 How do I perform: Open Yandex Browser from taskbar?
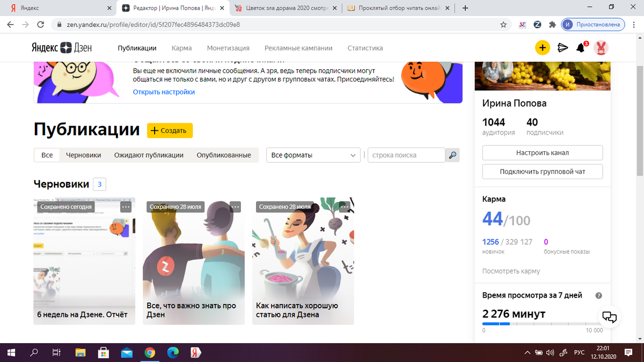[x=196, y=352]
